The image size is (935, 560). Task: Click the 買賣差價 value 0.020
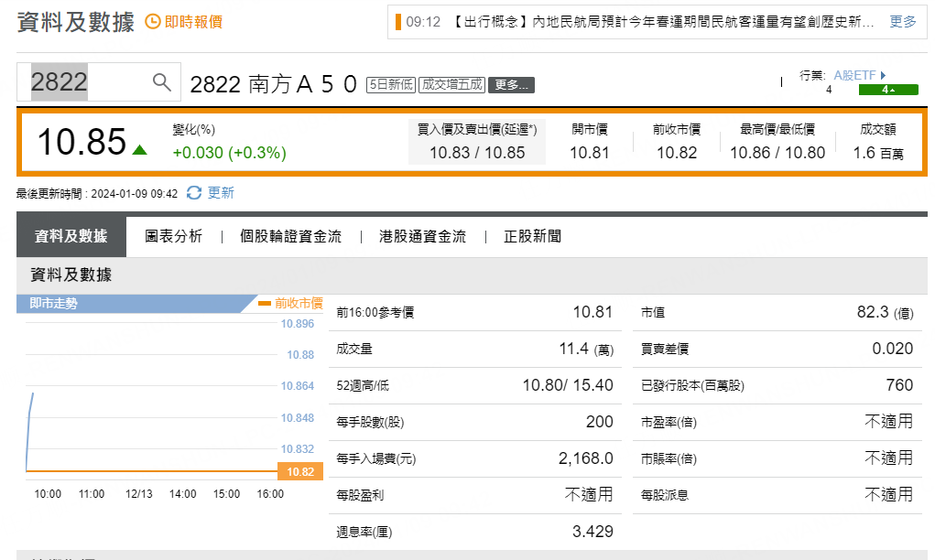(x=892, y=349)
